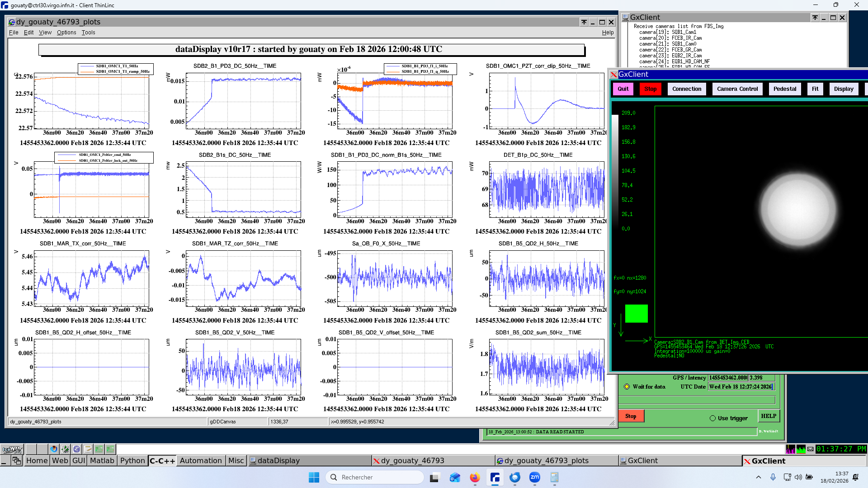Enable the Use trigger option
Image resolution: width=868 pixels, height=488 pixels.
point(712,418)
